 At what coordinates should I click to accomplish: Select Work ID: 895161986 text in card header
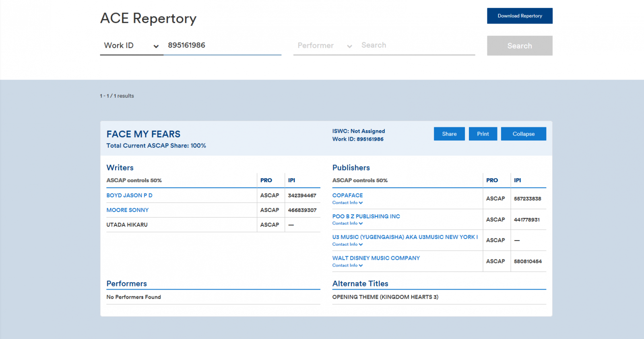[358, 139]
